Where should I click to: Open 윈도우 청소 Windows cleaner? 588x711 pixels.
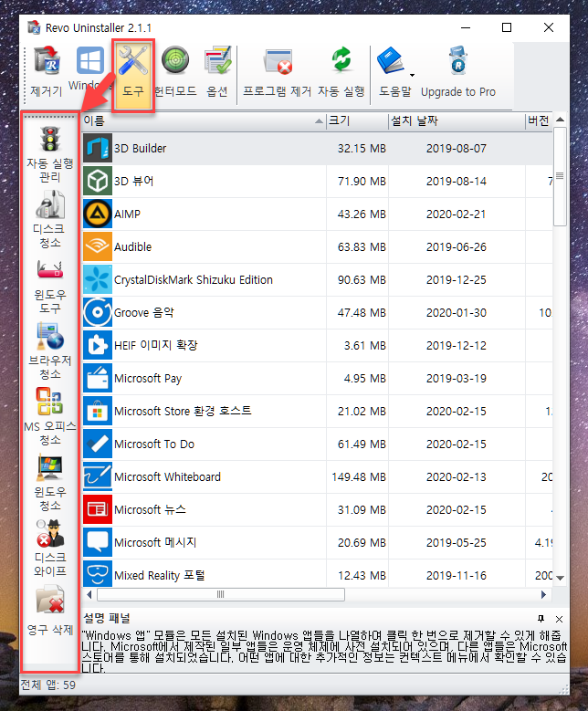pyautogui.click(x=50, y=483)
